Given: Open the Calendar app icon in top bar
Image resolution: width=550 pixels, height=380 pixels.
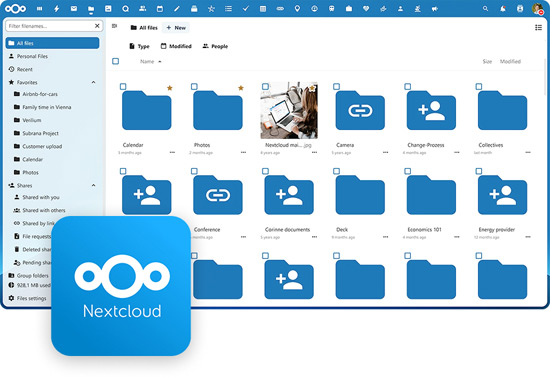Looking at the screenshot, I should click(x=160, y=9).
